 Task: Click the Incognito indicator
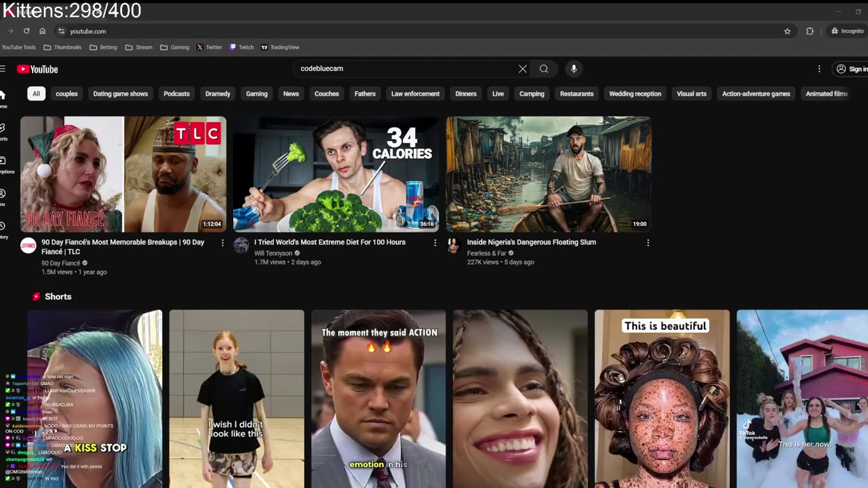(848, 31)
